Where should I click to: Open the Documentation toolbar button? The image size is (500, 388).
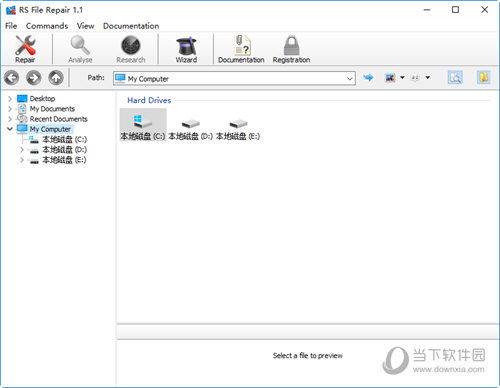coord(241,49)
